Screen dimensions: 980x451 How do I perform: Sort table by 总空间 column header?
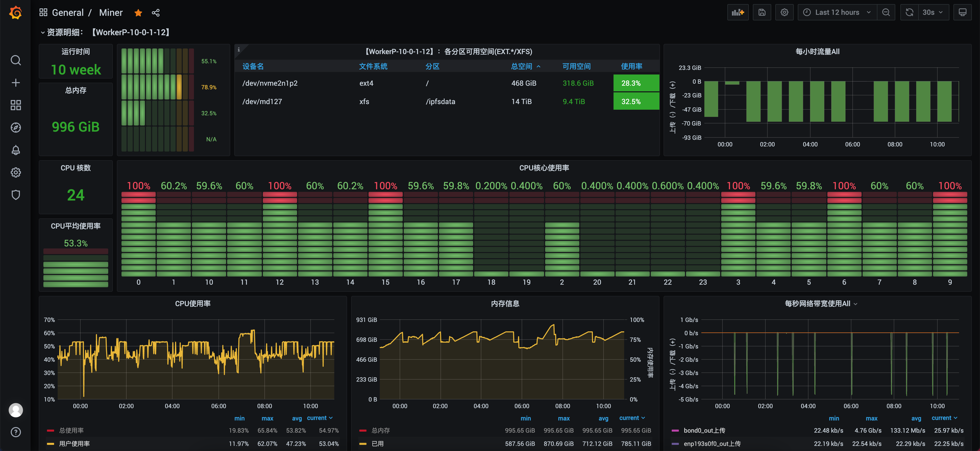[x=521, y=67]
